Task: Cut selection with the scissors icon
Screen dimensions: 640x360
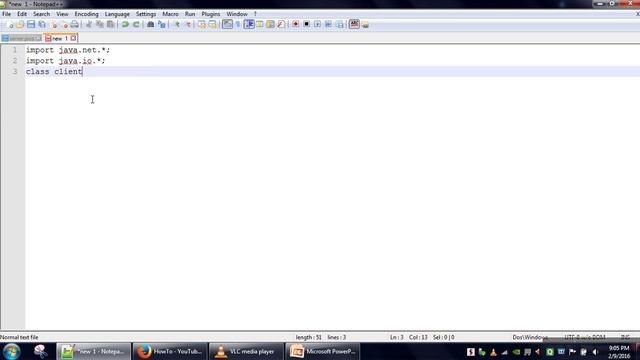Action: [x=89, y=24]
